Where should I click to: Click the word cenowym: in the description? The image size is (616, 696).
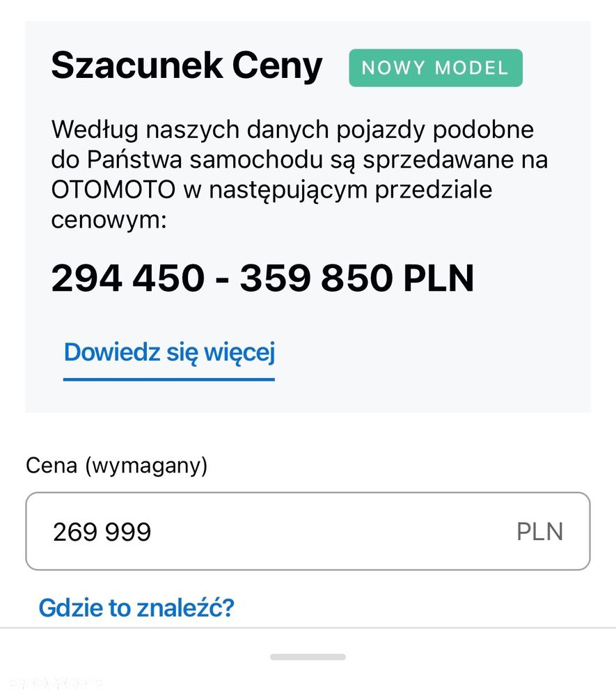[109, 220]
